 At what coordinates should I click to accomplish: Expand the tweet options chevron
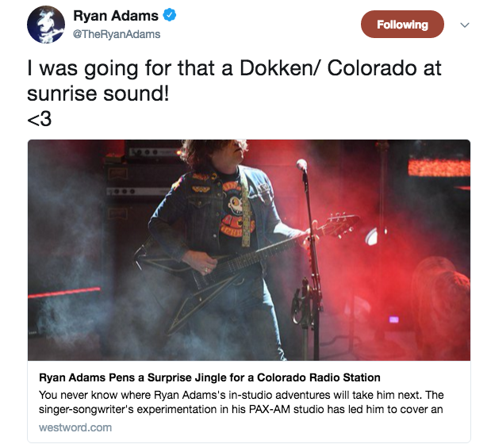465,25
